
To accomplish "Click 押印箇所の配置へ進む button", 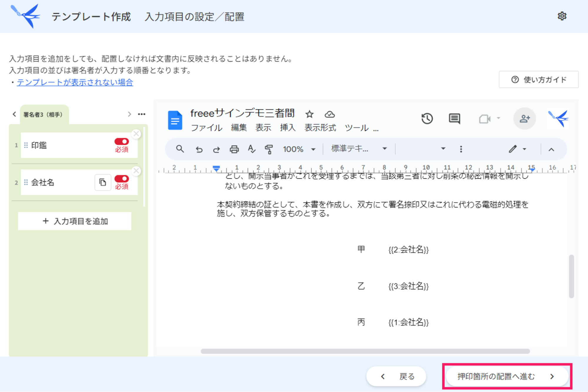I will click(x=507, y=376).
